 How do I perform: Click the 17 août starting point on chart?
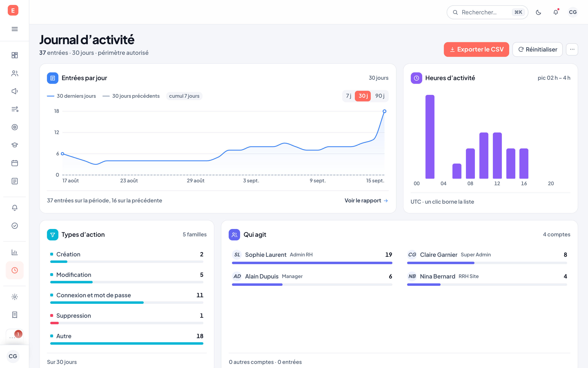click(62, 154)
